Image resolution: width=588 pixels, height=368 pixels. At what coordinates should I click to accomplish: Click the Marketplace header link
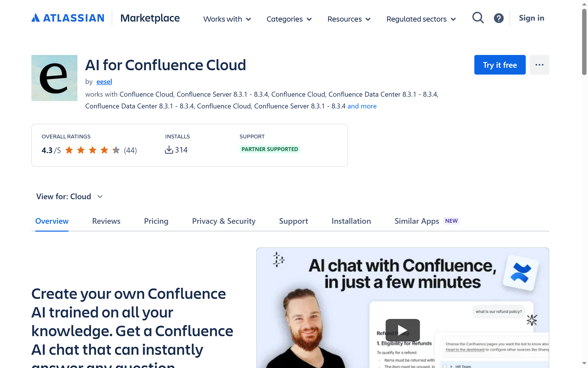(x=150, y=18)
